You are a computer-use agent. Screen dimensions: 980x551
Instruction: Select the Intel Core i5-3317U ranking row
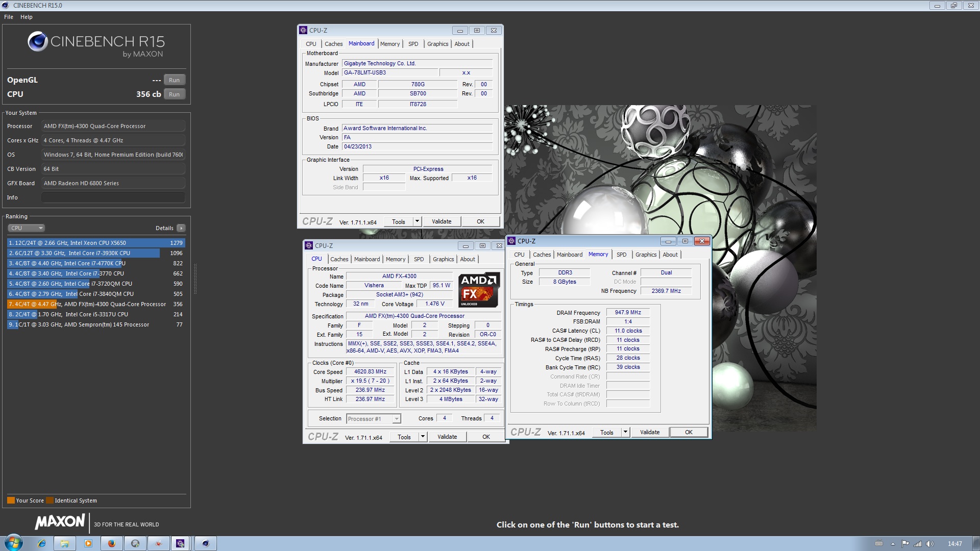tap(96, 314)
